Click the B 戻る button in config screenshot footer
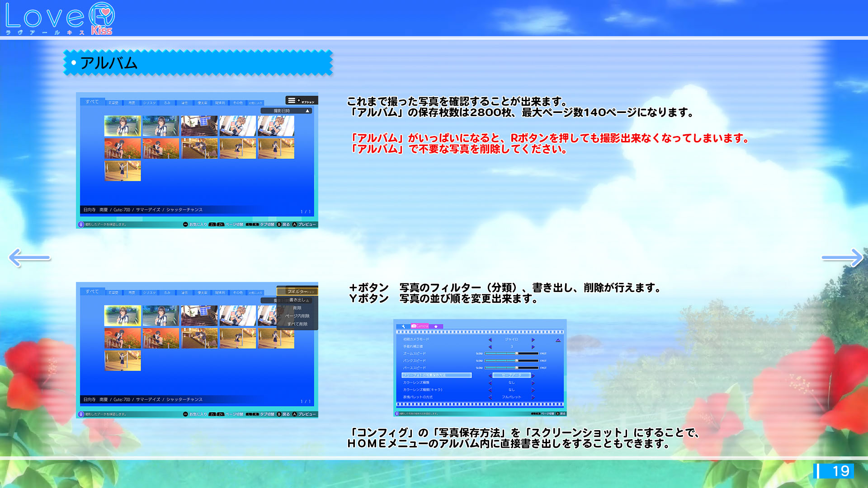 coord(561,414)
